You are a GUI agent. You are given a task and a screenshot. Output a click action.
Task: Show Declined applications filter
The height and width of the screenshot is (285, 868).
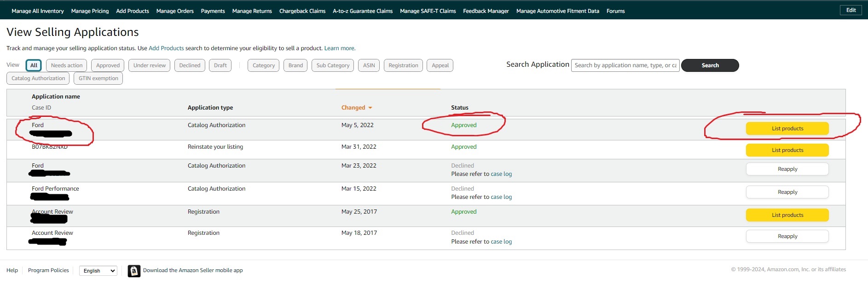point(190,65)
